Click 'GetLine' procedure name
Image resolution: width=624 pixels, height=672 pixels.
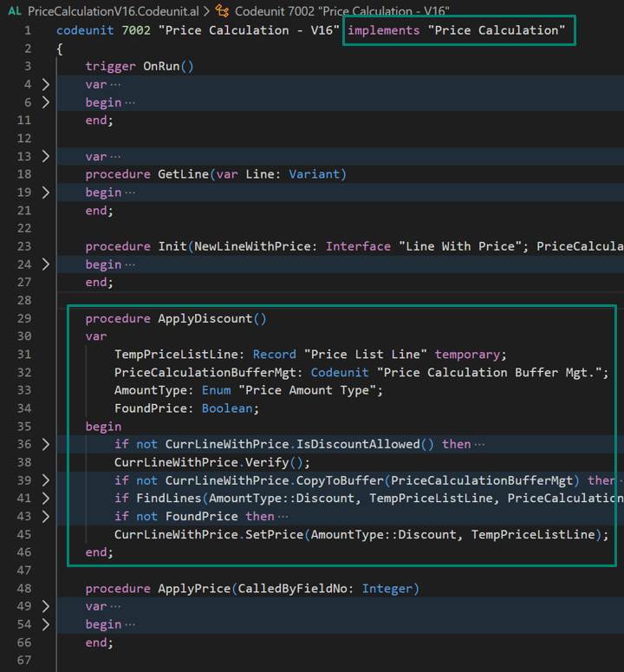(184, 174)
